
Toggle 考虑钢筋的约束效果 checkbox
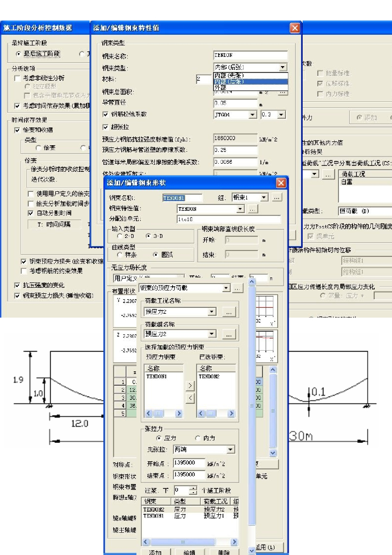click(x=24, y=271)
